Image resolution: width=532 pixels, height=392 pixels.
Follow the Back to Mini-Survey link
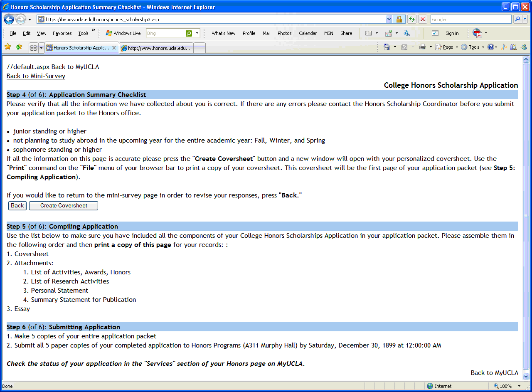click(36, 76)
